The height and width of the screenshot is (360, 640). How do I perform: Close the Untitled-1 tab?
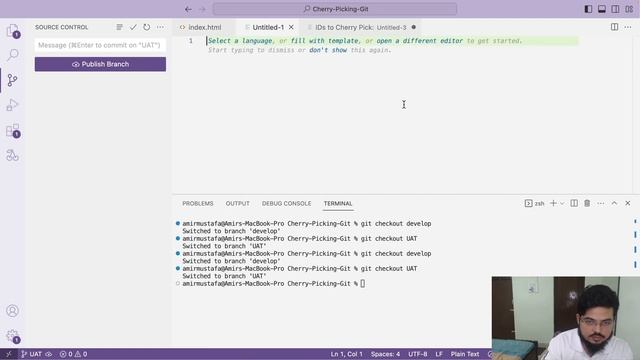[291, 27]
